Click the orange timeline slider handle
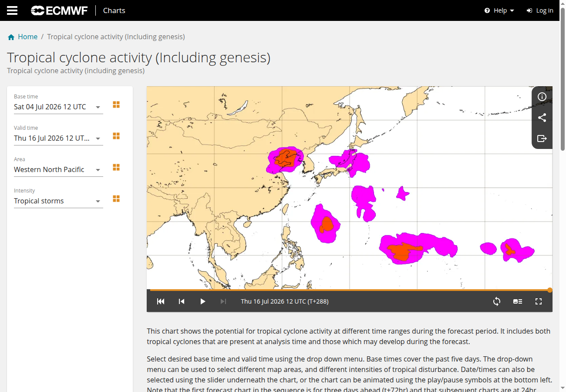The image size is (566, 392). (x=550, y=290)
